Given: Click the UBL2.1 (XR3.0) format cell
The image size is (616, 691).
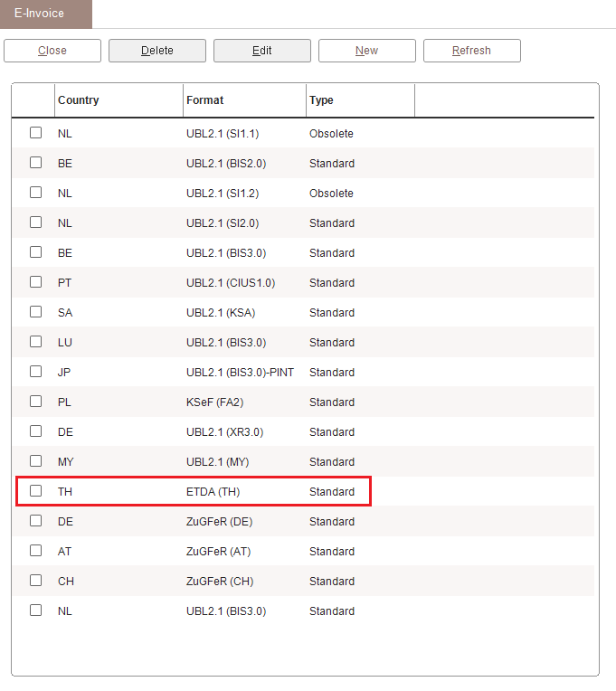Looking at the screenshot, I should (x=224, y=432).
